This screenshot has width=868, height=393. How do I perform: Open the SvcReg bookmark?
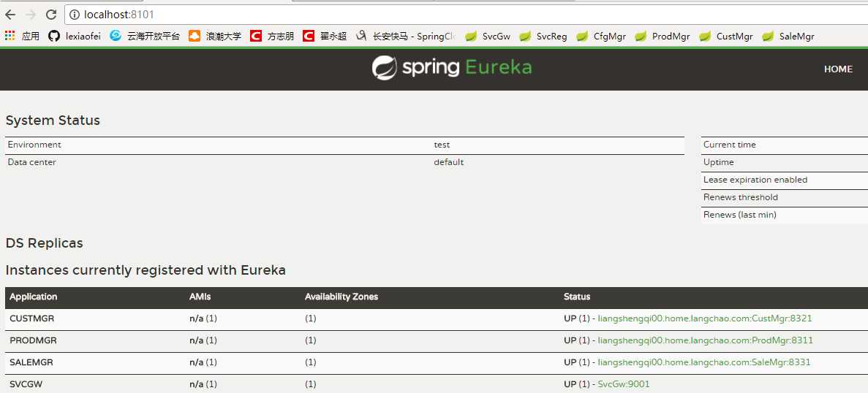[x=543, y=37]
